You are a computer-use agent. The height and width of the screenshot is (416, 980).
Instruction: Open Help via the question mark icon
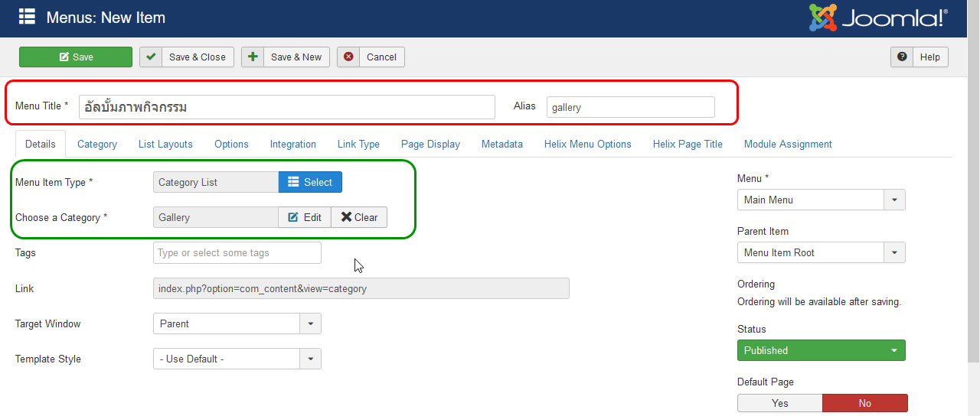(x=903, y=57)
